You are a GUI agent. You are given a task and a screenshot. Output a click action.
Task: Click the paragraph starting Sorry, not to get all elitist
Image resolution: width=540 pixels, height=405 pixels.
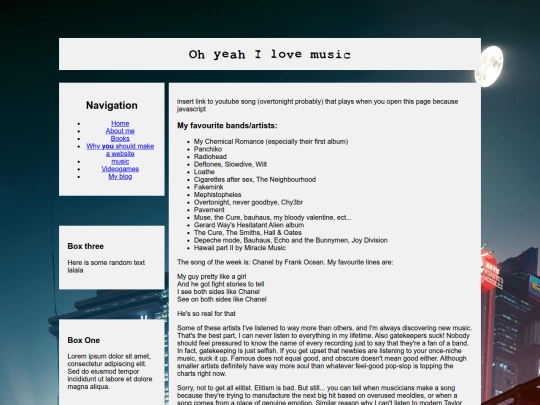[320, 395]
